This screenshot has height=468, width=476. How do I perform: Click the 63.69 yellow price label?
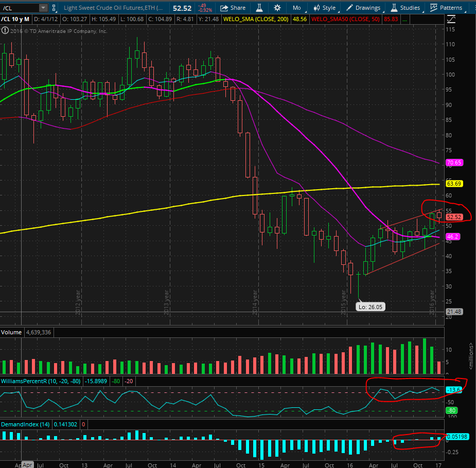coord(454,184)
